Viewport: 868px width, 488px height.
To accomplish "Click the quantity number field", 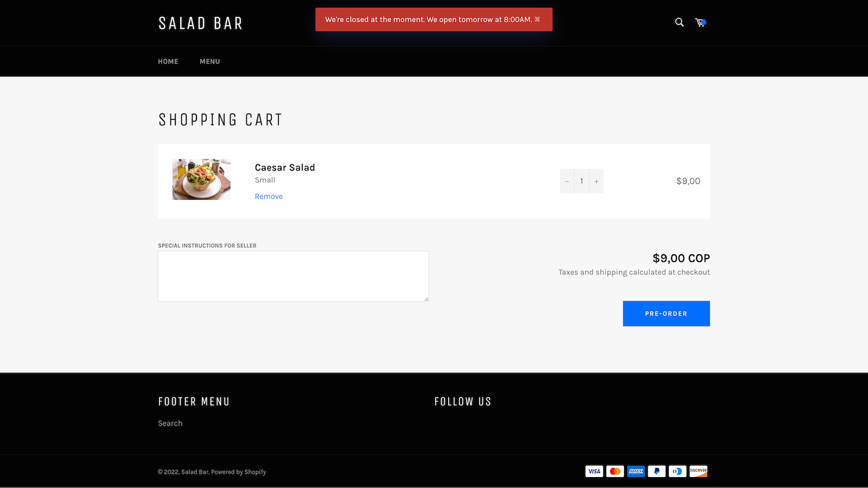I will pos(582,181).
